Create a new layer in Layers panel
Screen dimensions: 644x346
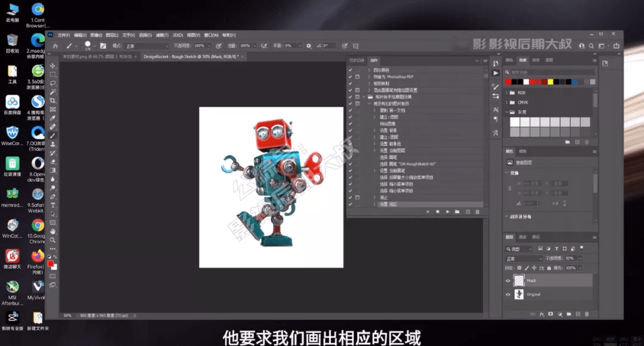coord(578,314)
